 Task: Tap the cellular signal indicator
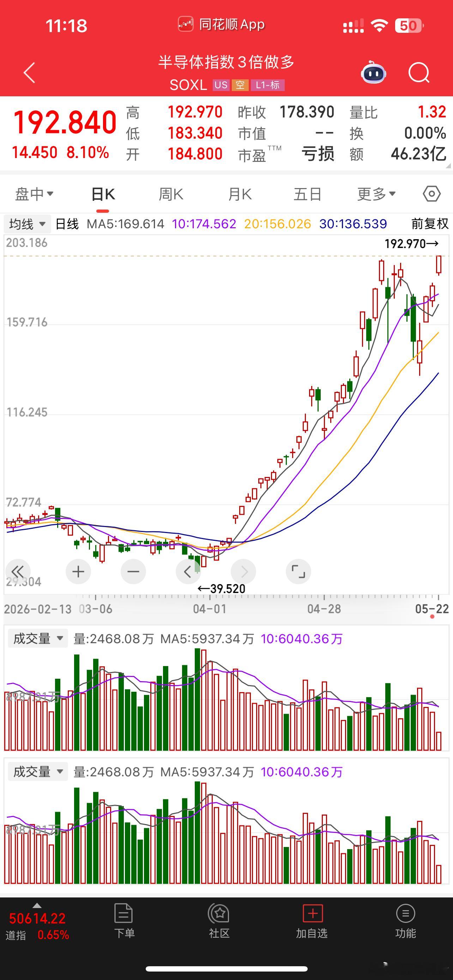click(354, 26)
